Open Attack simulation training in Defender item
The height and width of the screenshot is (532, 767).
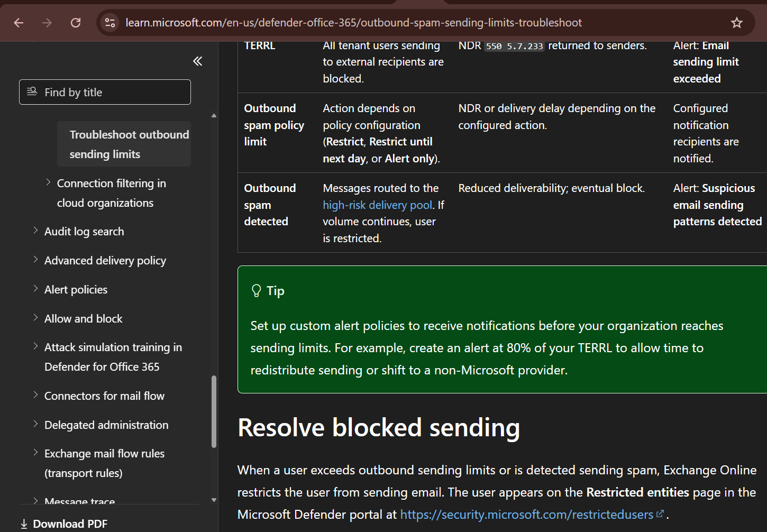113,357
